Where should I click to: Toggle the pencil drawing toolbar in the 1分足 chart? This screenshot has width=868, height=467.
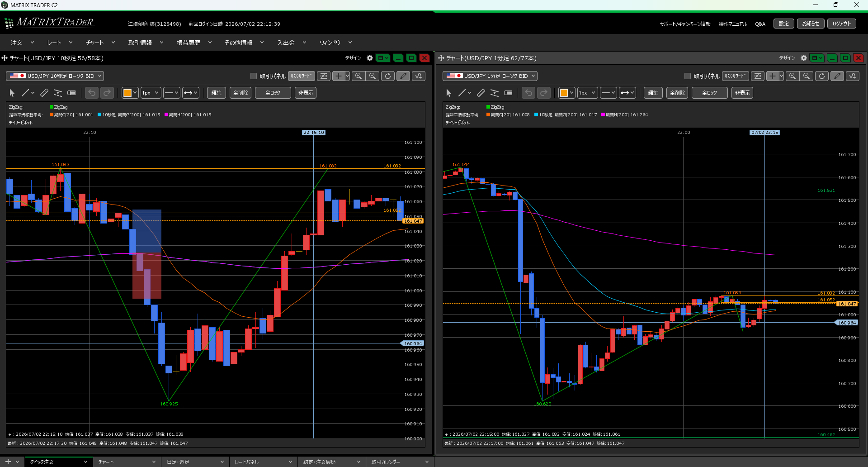pos(837,76)
